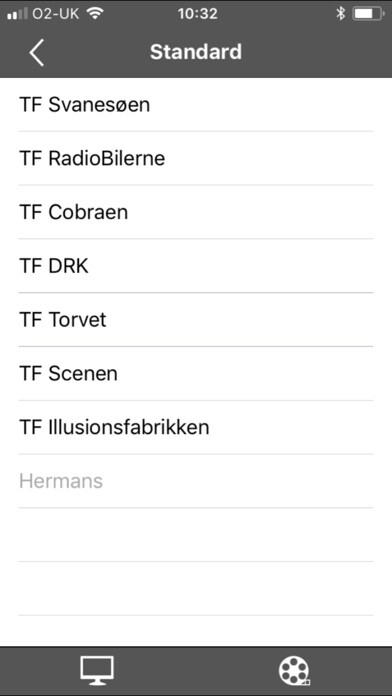Tap the empty row below Hermans
This screenshot has width=392, height=696.
(x=196, y=535)
